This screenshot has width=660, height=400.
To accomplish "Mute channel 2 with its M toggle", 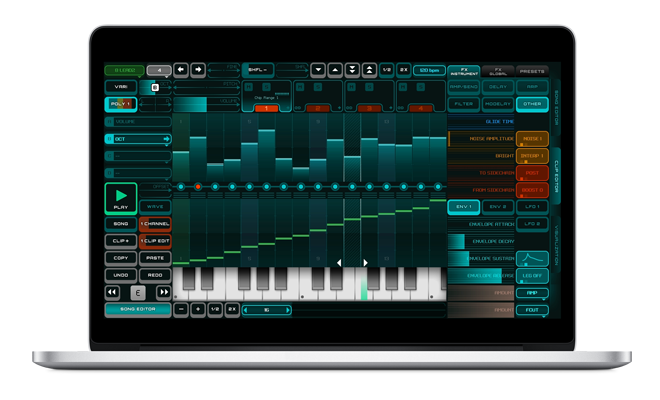I will click(300, 87).
